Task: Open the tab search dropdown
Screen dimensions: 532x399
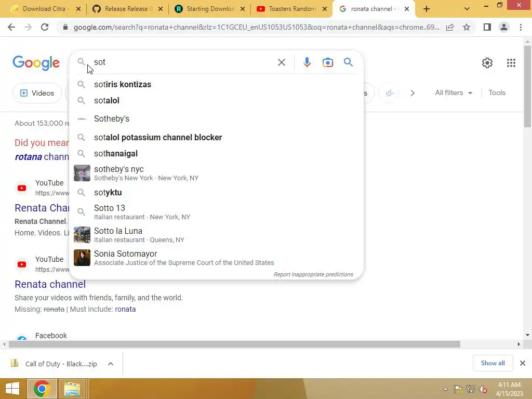Action: pyautogui.click(x=467, y=9)
